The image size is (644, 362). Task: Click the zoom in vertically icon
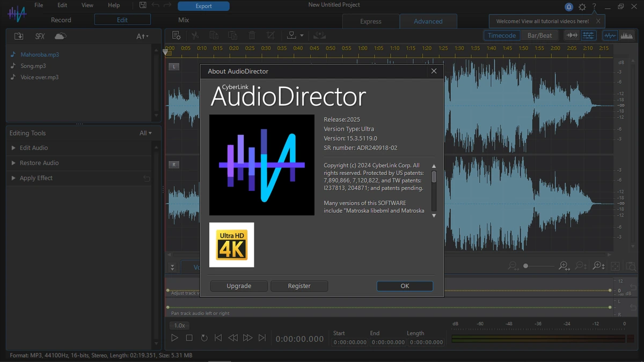click(599, 266)
